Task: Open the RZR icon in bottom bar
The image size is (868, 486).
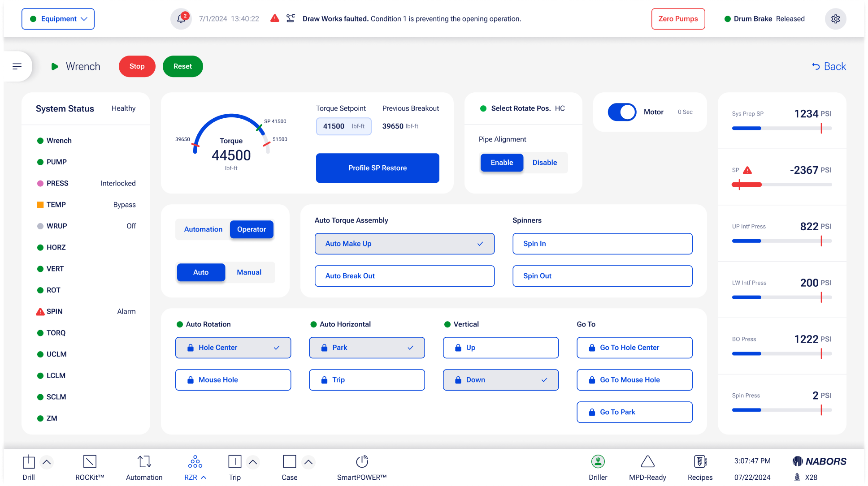Action: (x=195, y=461)
